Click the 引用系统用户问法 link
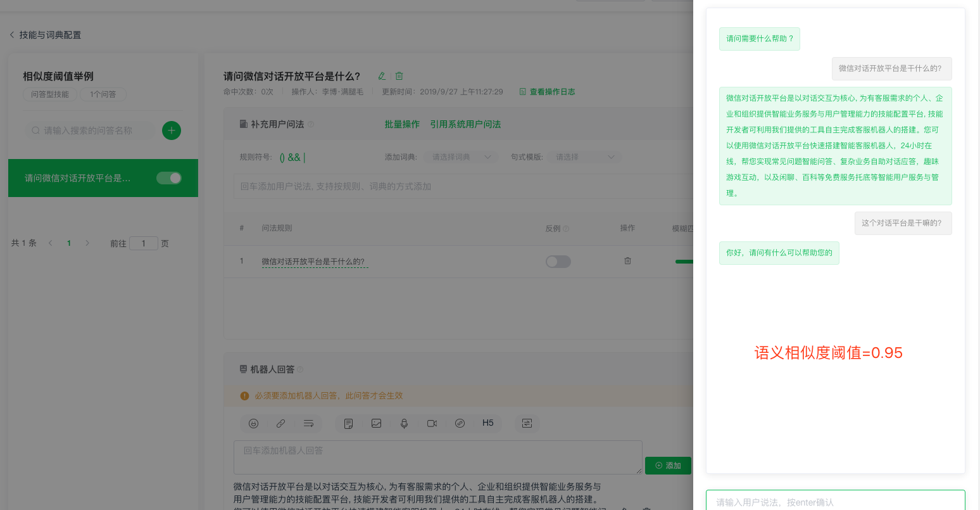 [x=465, y=124]
